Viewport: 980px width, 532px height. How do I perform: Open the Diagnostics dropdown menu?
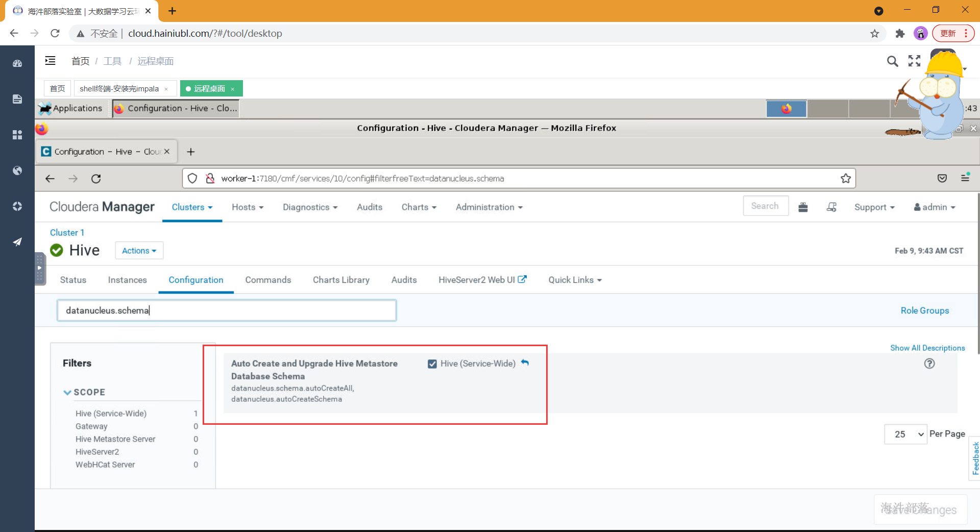tap(310, 207)
